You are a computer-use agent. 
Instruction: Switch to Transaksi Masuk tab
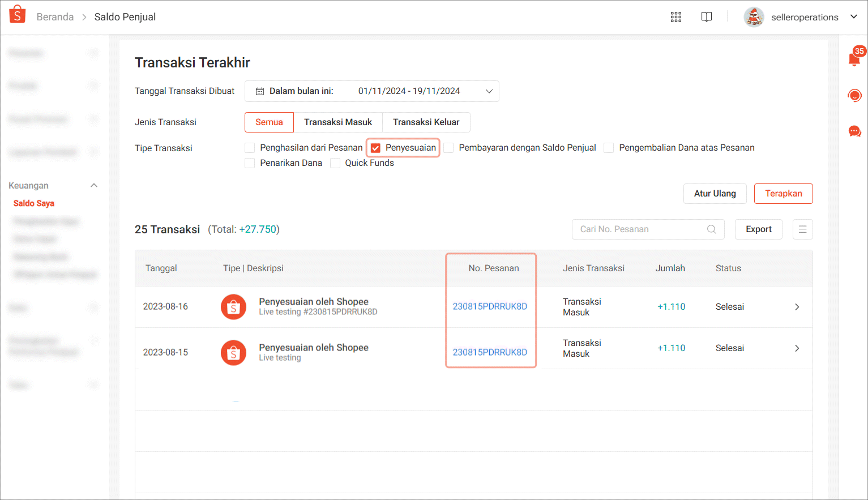coord(338,122)
